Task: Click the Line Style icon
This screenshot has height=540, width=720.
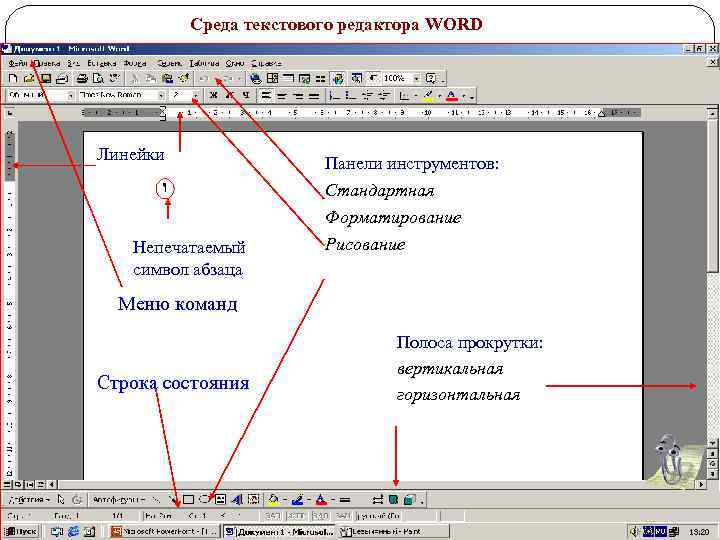Action: (345, 499)
